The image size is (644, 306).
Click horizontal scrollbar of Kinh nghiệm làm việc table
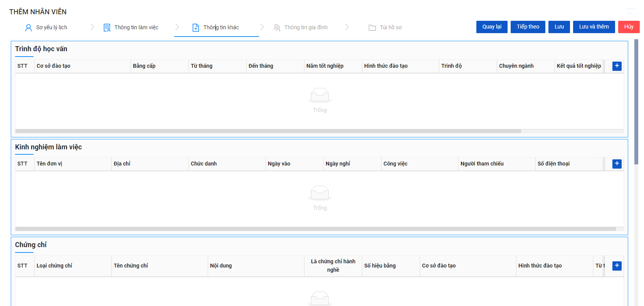coord(315,229)
